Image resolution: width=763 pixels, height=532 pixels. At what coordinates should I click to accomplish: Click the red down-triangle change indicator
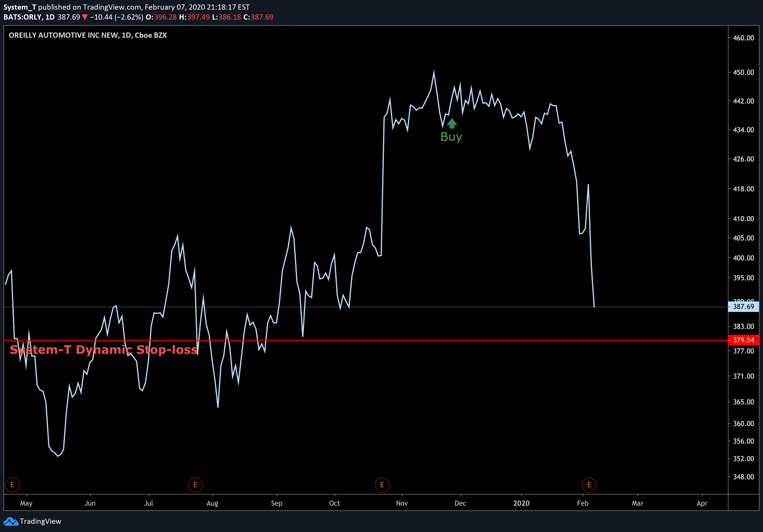[x=85, y=17]
